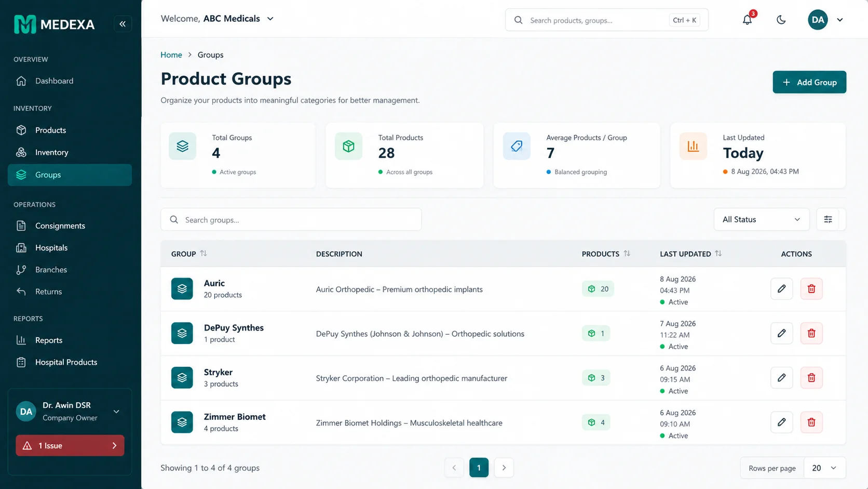The height and width of the screenshot is (489, 868).
Task: Click the MEDEXA logo
Action: point(54,24)
